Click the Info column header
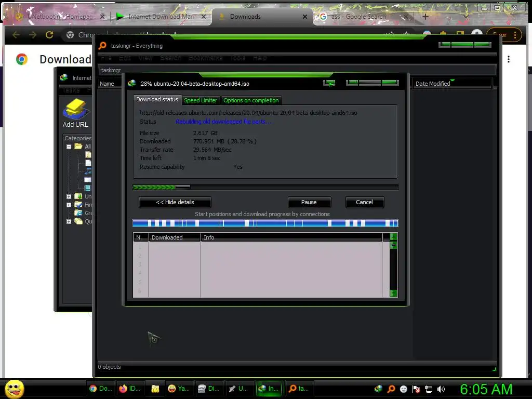 [291, 237]
